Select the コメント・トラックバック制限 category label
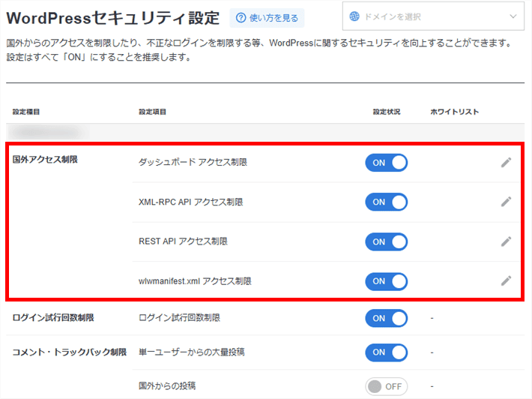This screenshot has width=532, height=399. pyautogui.click(x=70, y=352)
